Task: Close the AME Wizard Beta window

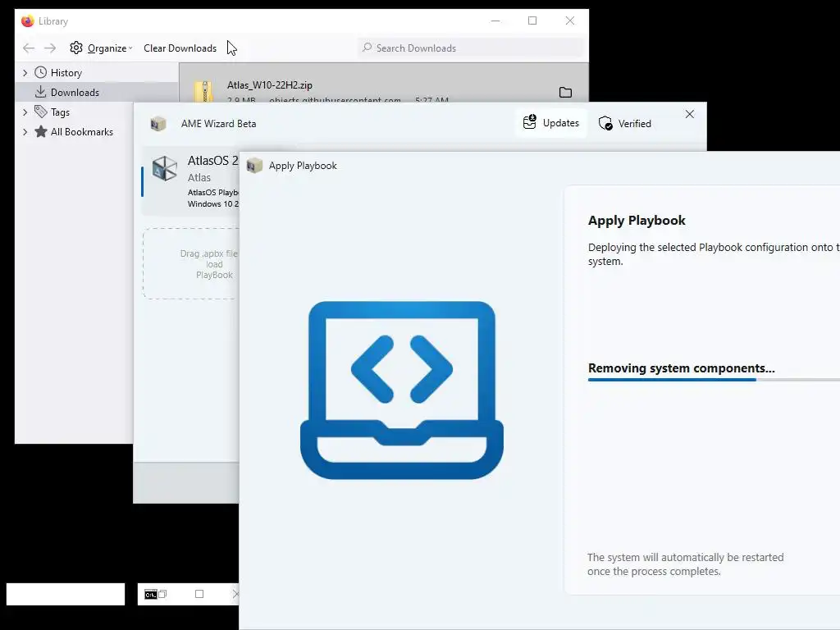Action: (x=689, y=114)
